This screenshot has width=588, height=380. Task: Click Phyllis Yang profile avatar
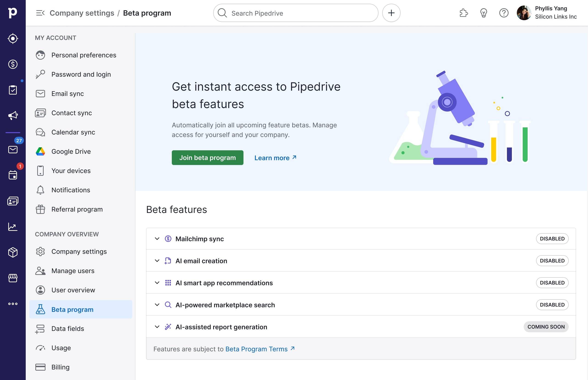click(x=524, y=13)
